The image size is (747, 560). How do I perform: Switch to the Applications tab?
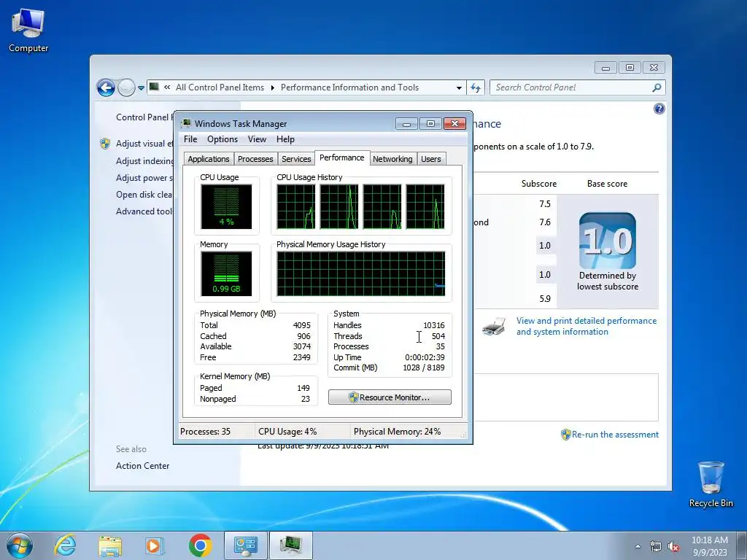[x=208, y=159]
